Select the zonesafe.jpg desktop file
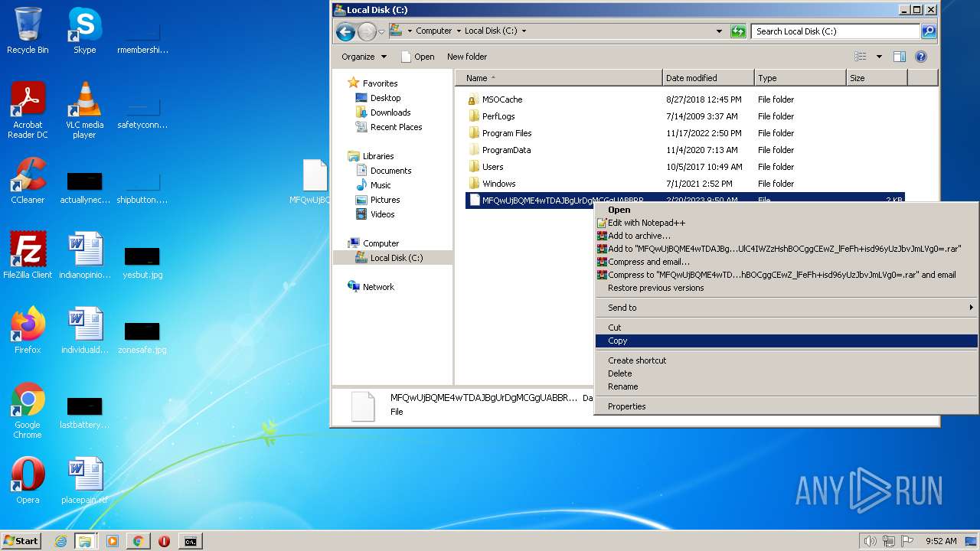Image resolution: width=980 pixels, height=551 pixels. tap(142, 337)
